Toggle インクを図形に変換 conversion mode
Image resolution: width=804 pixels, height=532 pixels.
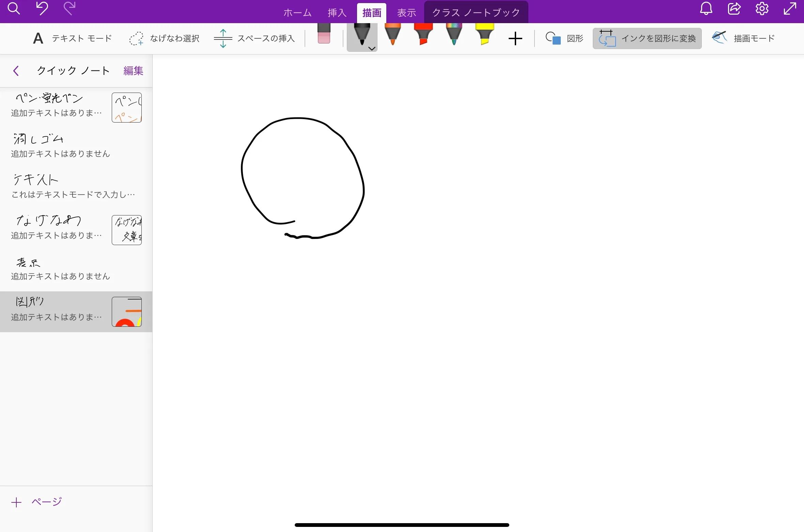pyautogui.click(x=647, y=38)
